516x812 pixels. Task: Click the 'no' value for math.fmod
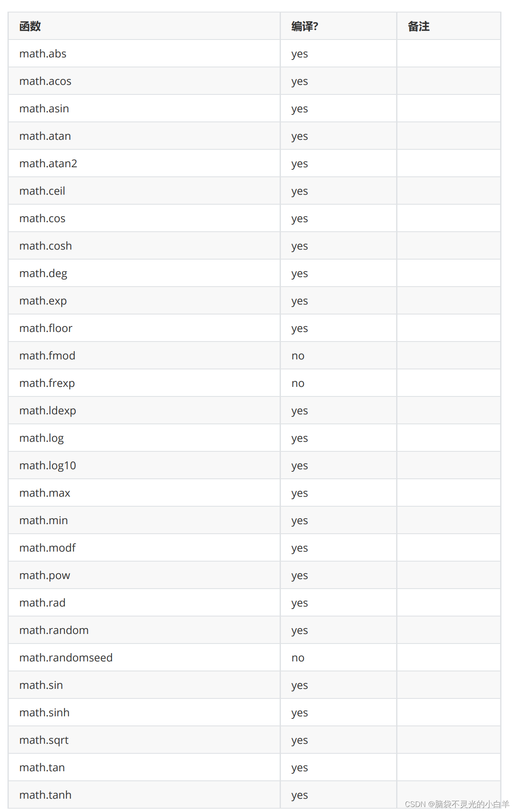(x=298, y=356)
